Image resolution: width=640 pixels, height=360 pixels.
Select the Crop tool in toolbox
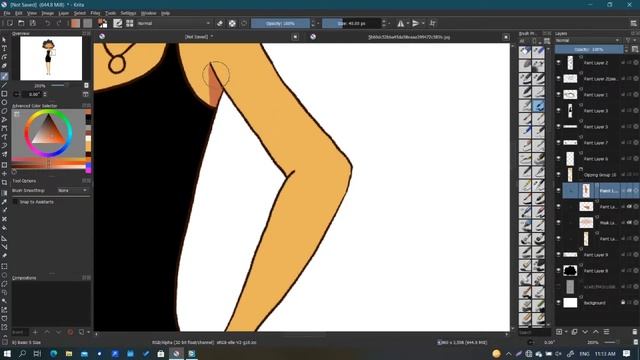pyautogui.click(x=4, y=182)
